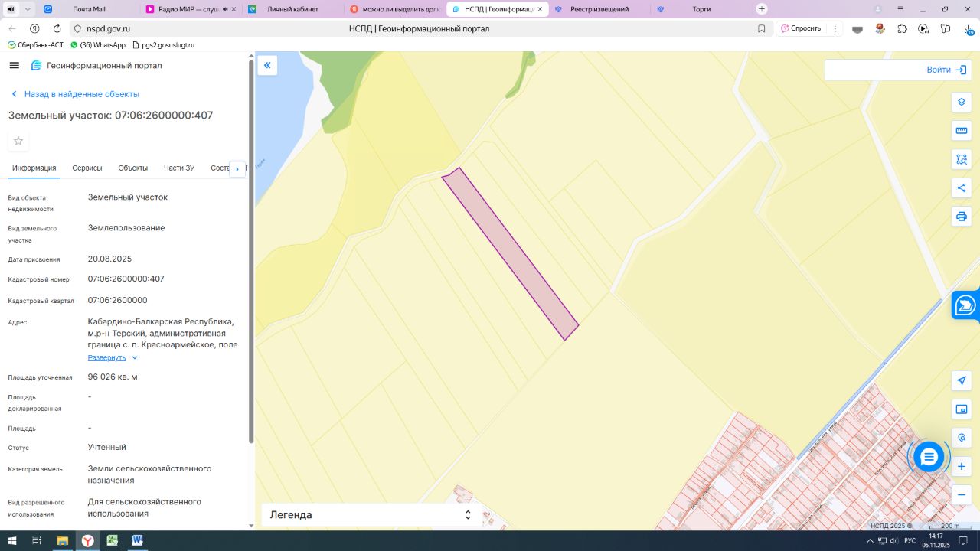The height and width of the screenshot is (551, 980).
Task: Switch to the Торги browser tab
Action: point(701,9)
